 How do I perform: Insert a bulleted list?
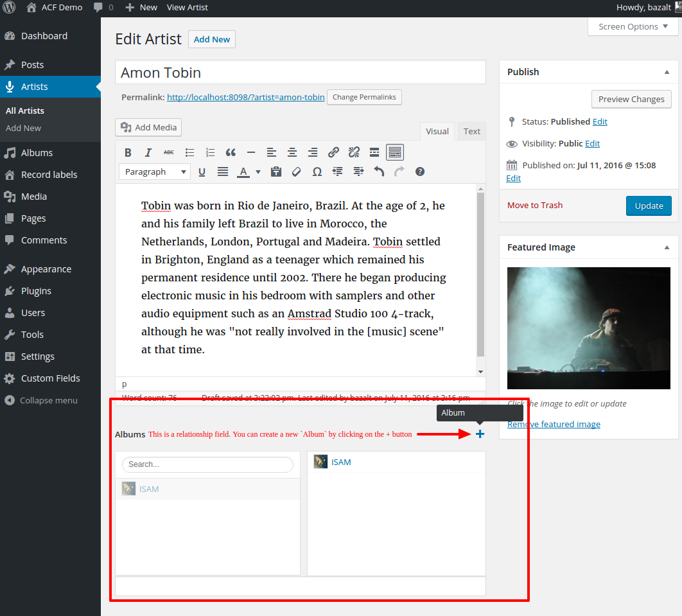tap(189, 153)
